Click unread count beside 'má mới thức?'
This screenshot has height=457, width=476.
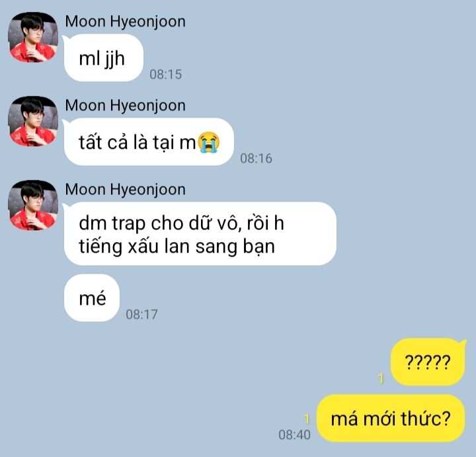[x=307, y=419]
